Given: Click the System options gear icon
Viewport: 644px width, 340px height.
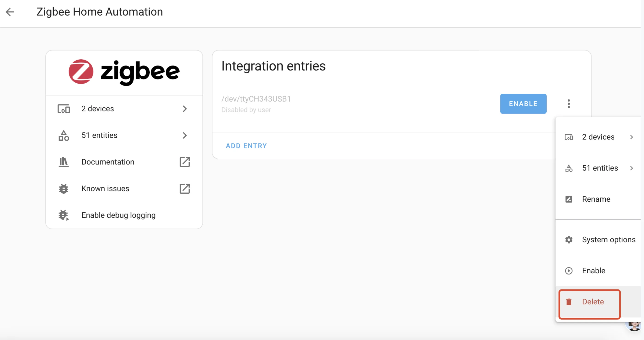Looking at the screenshot, I should pyautogui.click(x=569, y=240).
